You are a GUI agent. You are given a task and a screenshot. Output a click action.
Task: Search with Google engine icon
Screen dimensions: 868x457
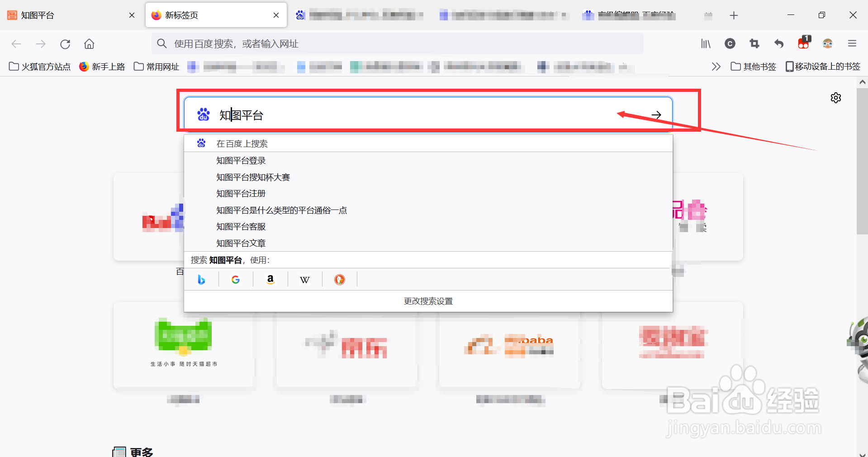tap(236, 280)
